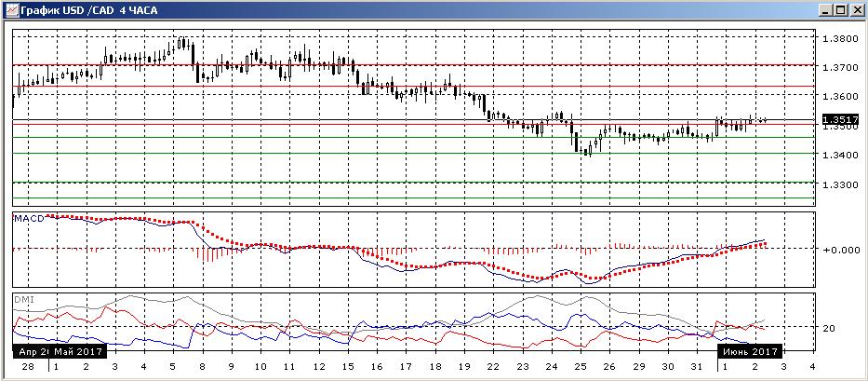
Task: Click date 31 on the time axis
Action: 697,367
